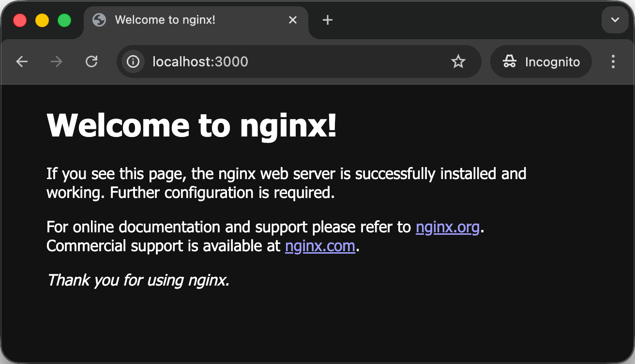Open the nginx.com commercial support link
Screen dimensions: 635x364
pyautogui.click(x=320, y=246)
